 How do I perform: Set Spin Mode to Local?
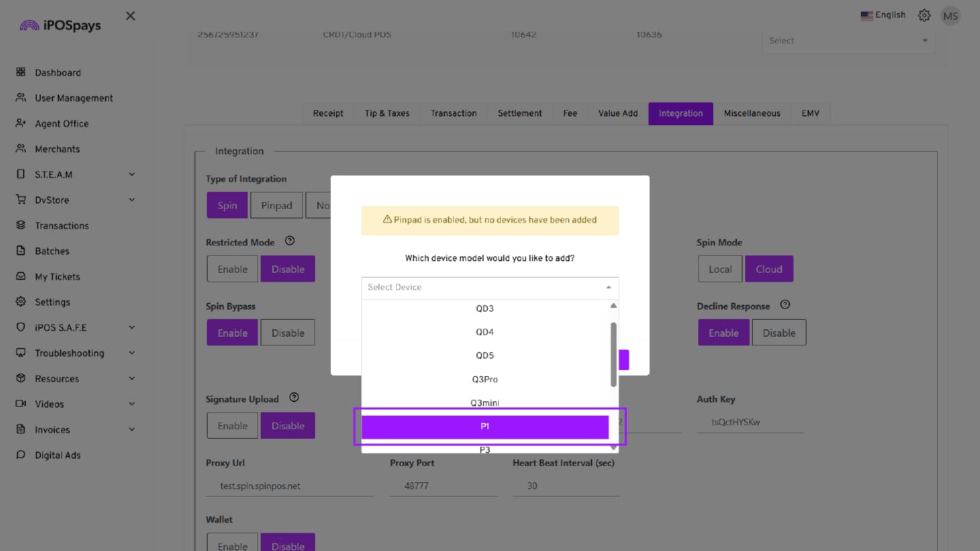coord(720,269)
